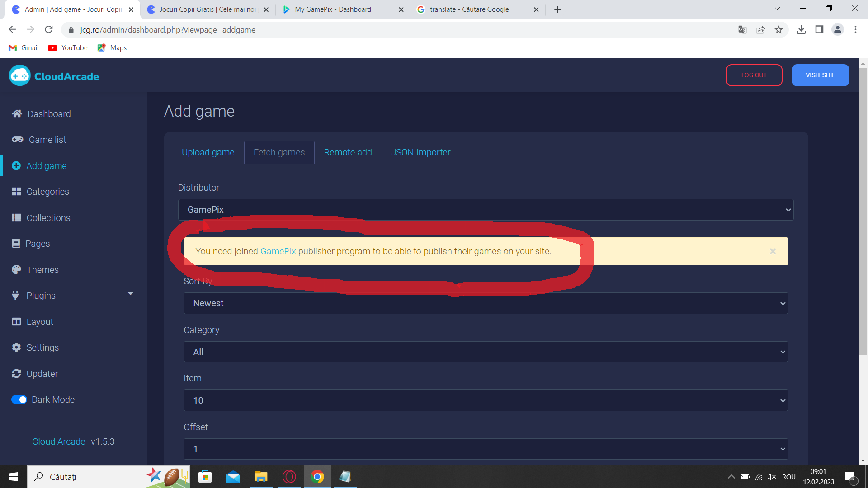868x488 pixels.
Task: Open Windows Start menu
Action: click(x=13, y=477)
